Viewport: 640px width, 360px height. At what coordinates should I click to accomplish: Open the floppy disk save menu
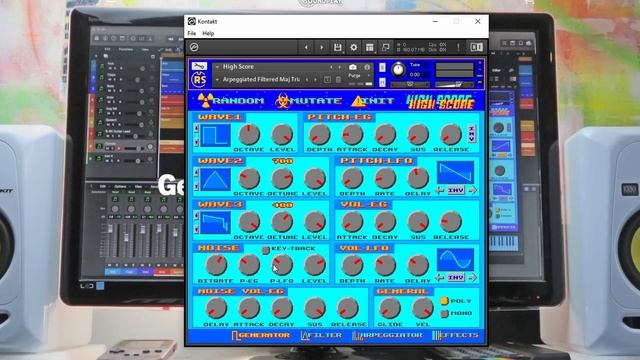click(338, 47)
